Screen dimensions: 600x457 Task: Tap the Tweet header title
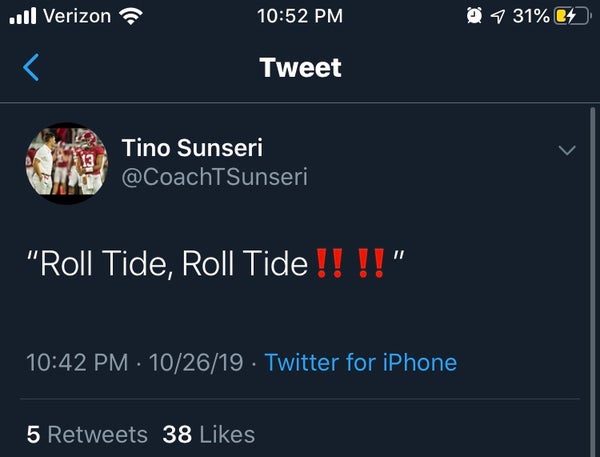300,68
